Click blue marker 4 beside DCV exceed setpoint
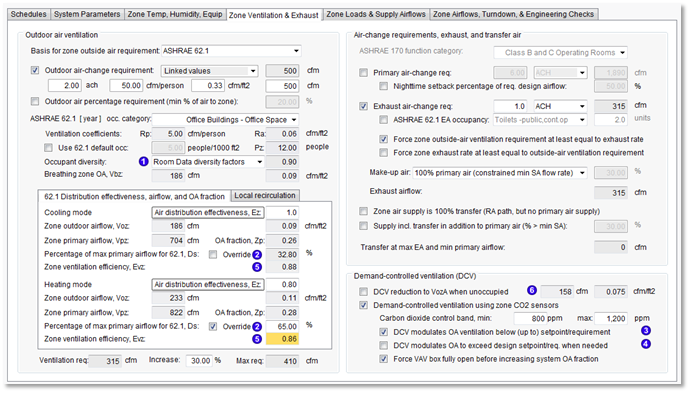The image size is (690, 393). [x=646, y=344]
